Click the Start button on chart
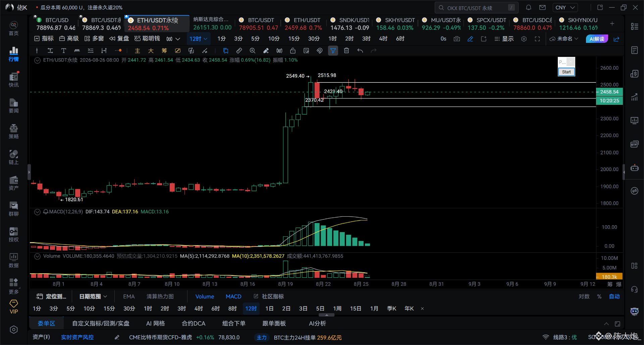 point(566,72)
